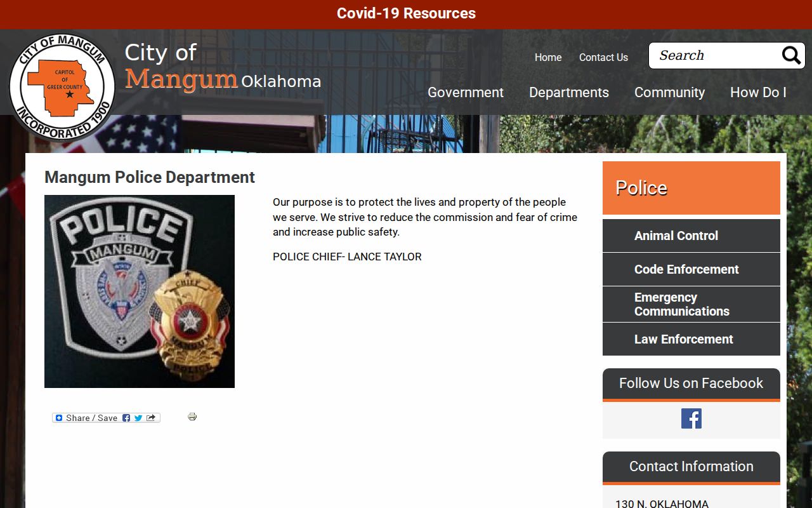The height and width of the screenshot is (508, 812).
Task: Click the City of Mangum round seal logo
Action: coord(62,87)
